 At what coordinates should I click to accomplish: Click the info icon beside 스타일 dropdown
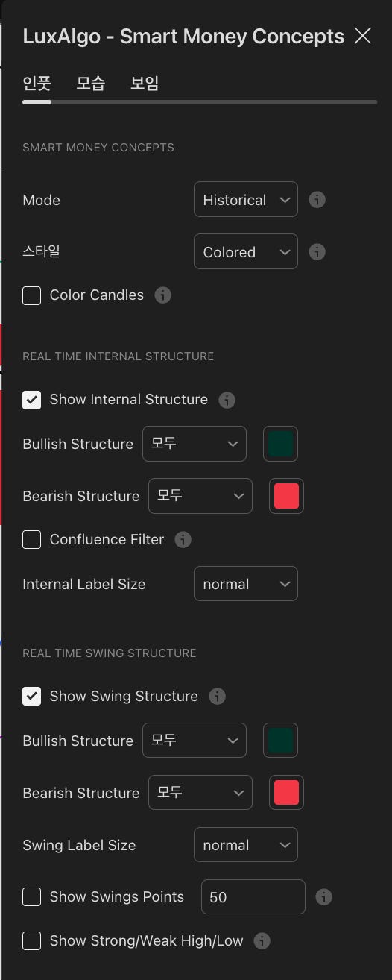[317, 252]
